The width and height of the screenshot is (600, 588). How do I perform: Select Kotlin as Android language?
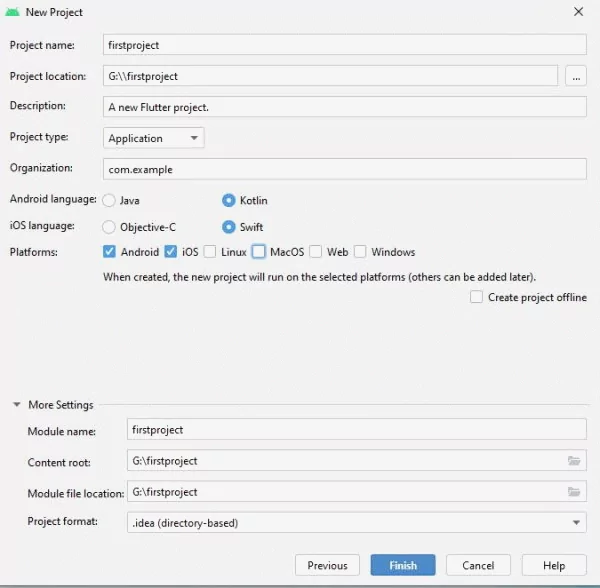[229, 200]
